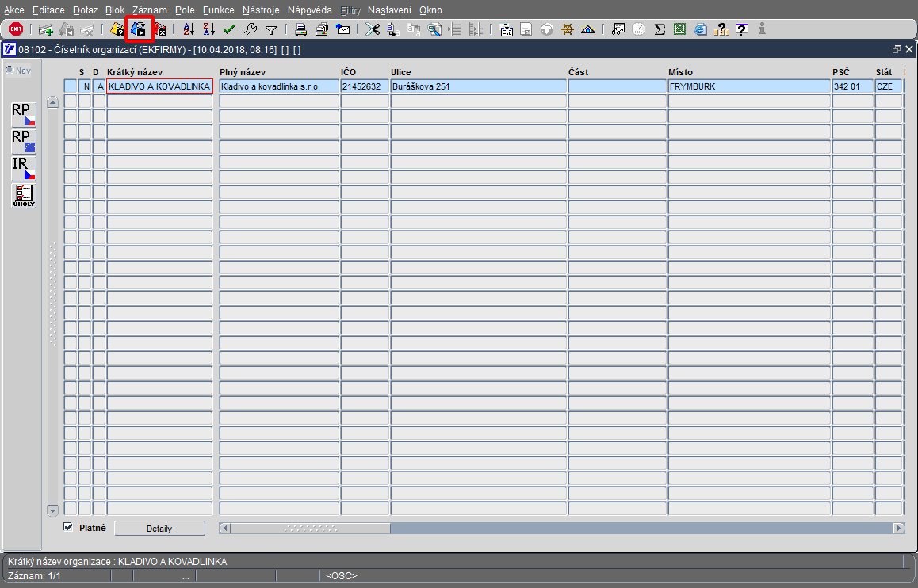Click the single printer icon
Image resolution: width=918 pixels, height=588 pixels.
coord(301,29)
